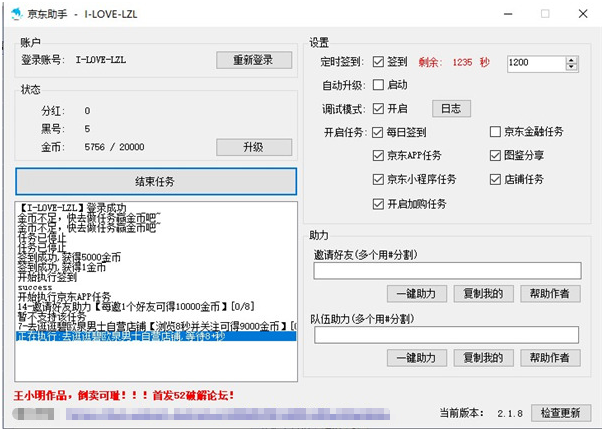The image size is (604, 431).
Task: Toggle the 开启加购任务 checkbox
Action: tap(377, 204)
